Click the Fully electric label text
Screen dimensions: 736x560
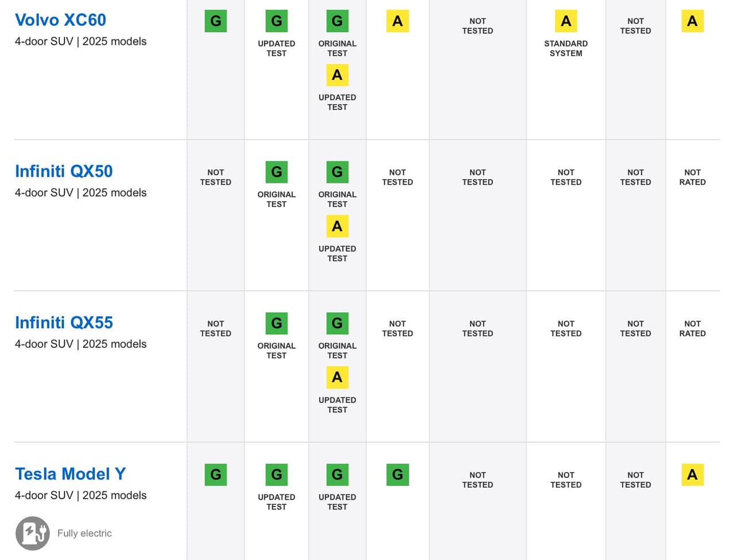coord(85,533)
